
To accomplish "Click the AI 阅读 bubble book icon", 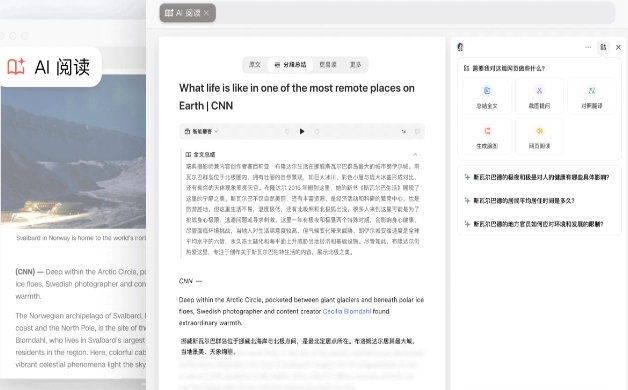I will point(16,66).
